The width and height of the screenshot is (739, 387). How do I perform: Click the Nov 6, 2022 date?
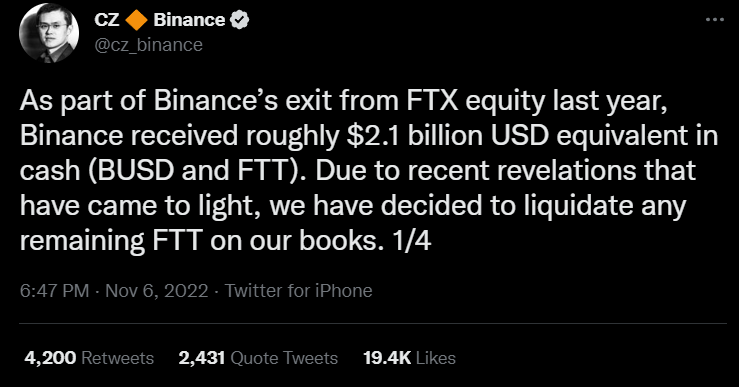click(x=156, y=290)
